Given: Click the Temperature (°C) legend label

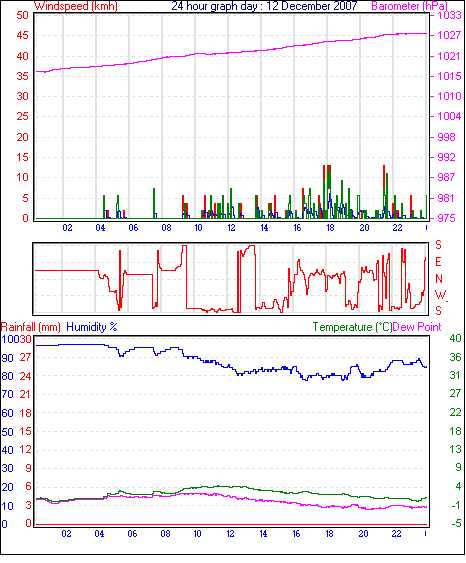Looking at the screenshot, I should (352, 327).
